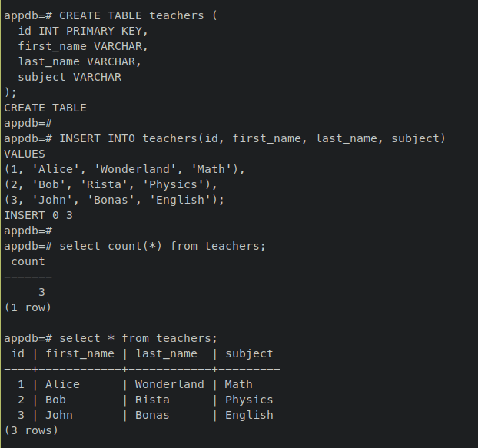Click the 'subject' header in the result table

[x=249, y=353]
